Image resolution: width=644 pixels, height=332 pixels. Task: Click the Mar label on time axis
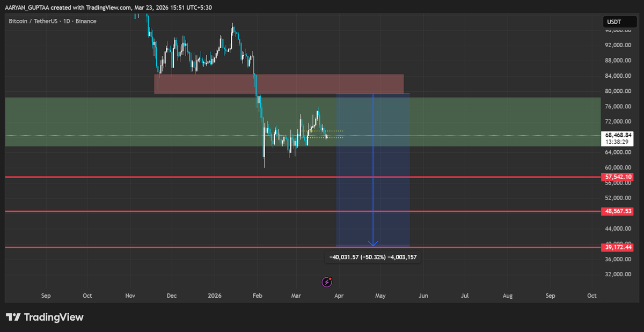pos(296,296)
